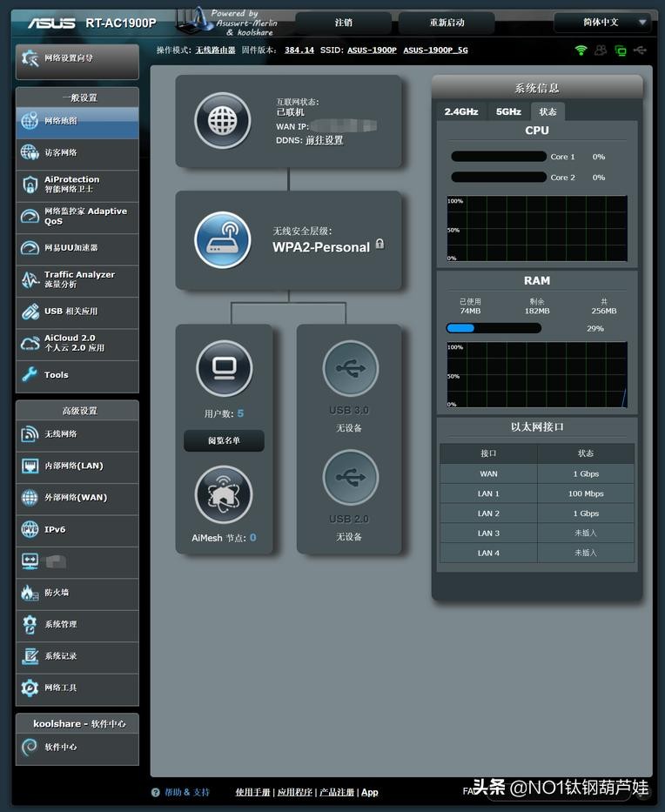Open the blurred menu item below IPv6
Image resolution: width=665 pixels, height=812 pixels.
[77, 561]
